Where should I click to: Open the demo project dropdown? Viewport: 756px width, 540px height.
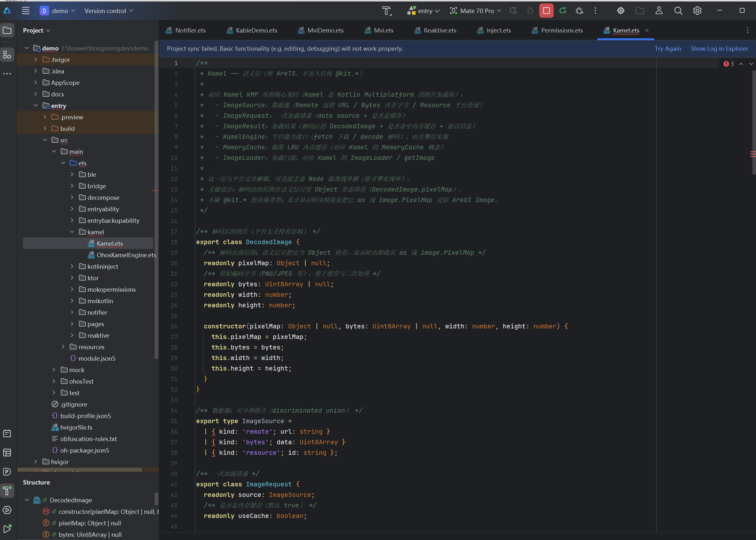coord(57,11)
